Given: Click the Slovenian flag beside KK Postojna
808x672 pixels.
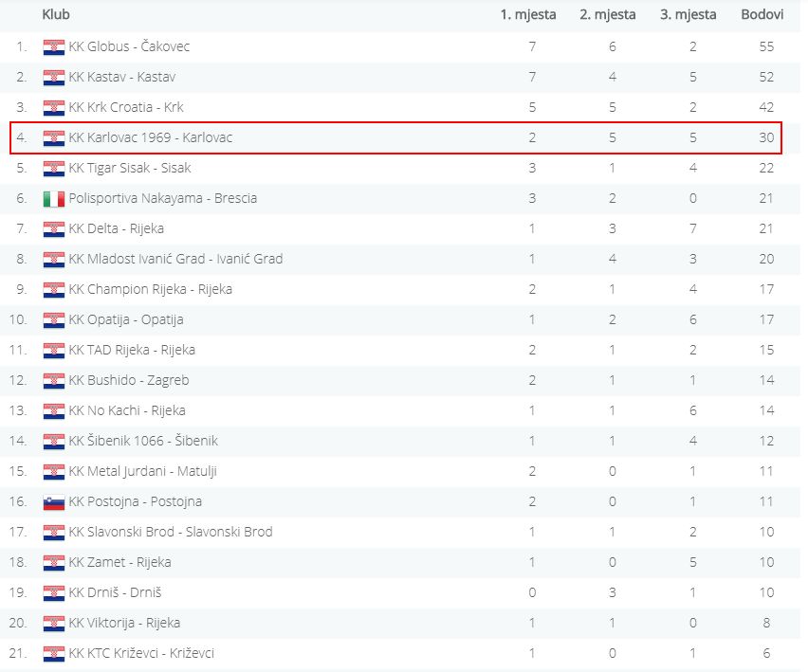Looking at the screenshot, I should point(53,501).
